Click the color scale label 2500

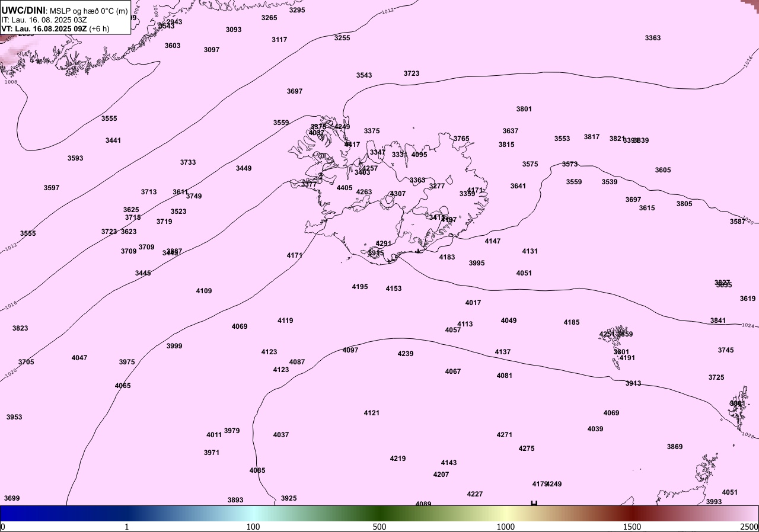coord(749,527)
